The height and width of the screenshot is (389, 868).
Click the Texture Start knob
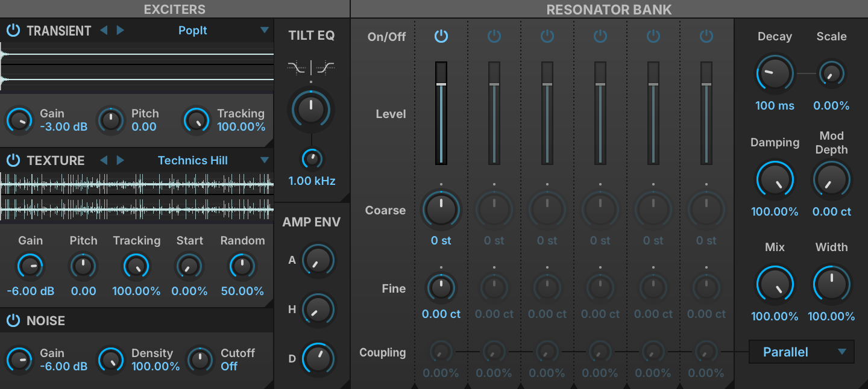189,266
